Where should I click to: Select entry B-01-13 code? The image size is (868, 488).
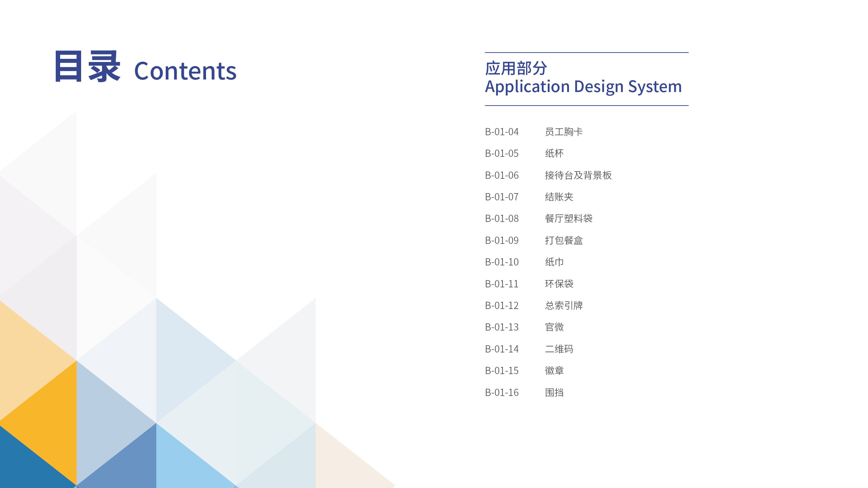[502, 327]
